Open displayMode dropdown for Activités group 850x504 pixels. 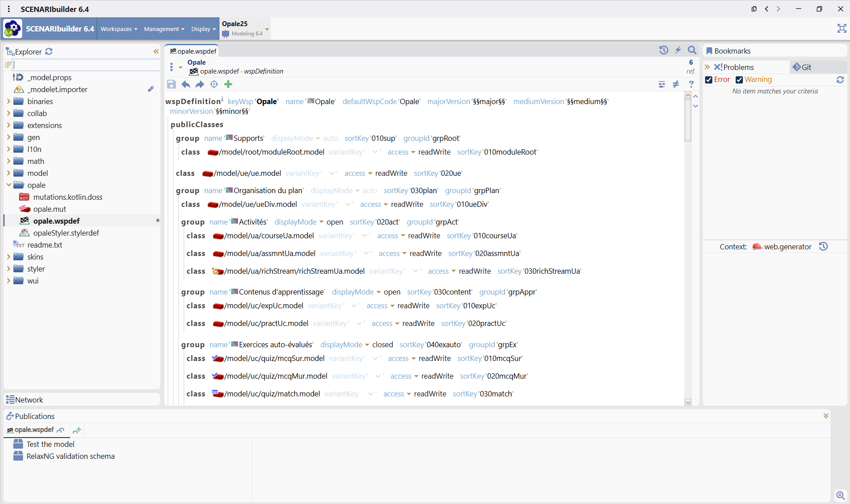(x=321, y=222)
